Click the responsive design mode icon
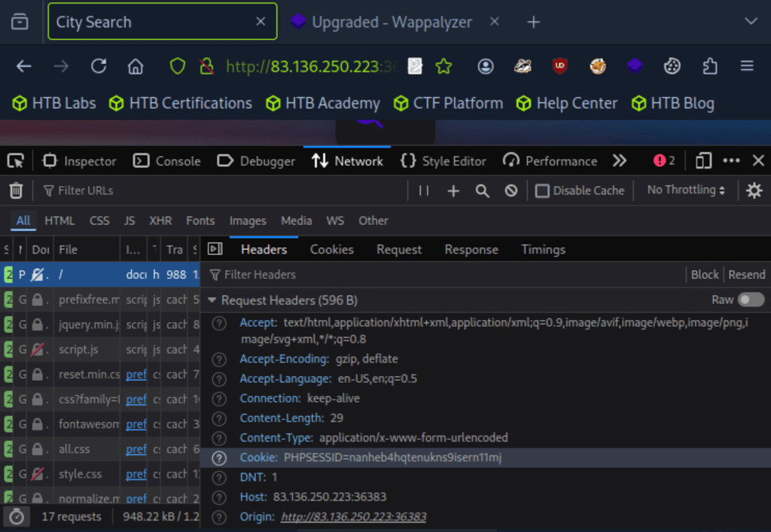The height and width of the screenshot is (532, 771). click(703, 160)
